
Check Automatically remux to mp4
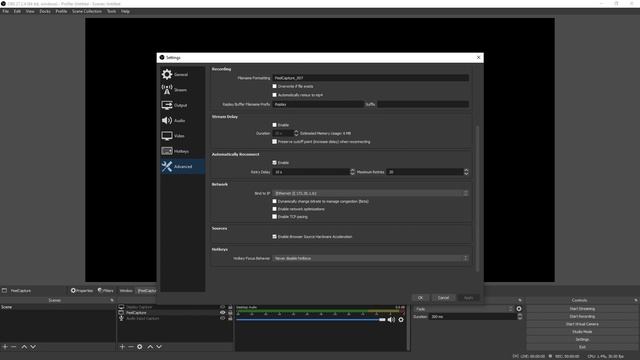[x=274, y=95]
